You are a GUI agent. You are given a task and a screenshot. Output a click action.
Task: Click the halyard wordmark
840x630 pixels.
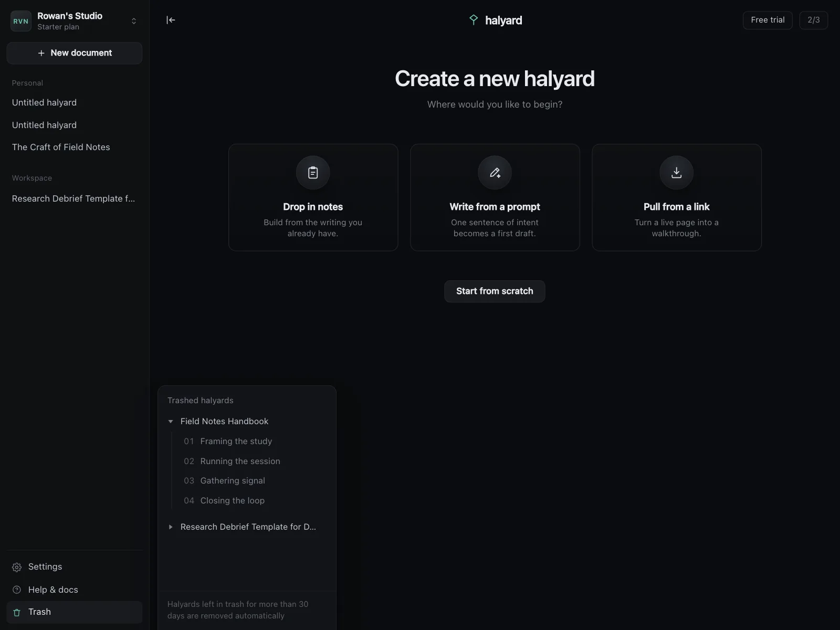coord(503,20)
